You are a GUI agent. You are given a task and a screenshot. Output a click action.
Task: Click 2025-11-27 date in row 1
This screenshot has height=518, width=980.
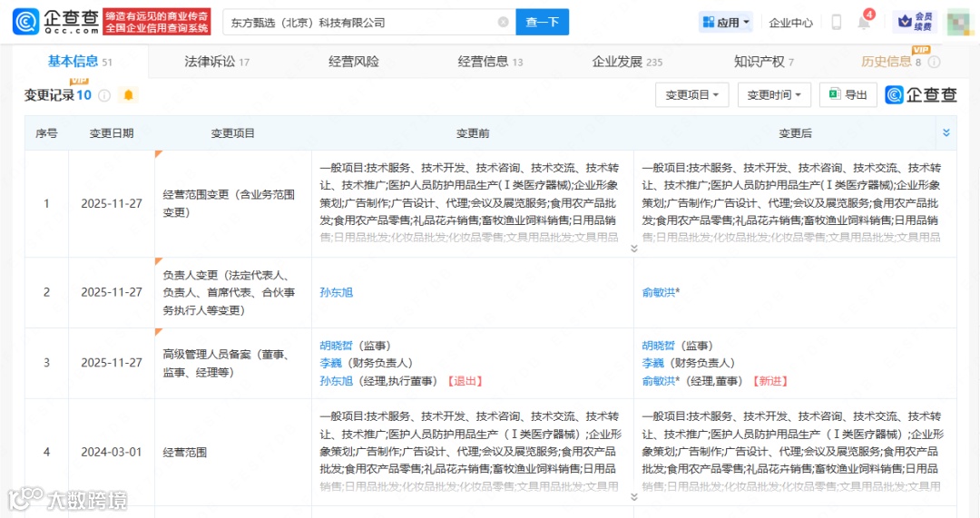112,204
